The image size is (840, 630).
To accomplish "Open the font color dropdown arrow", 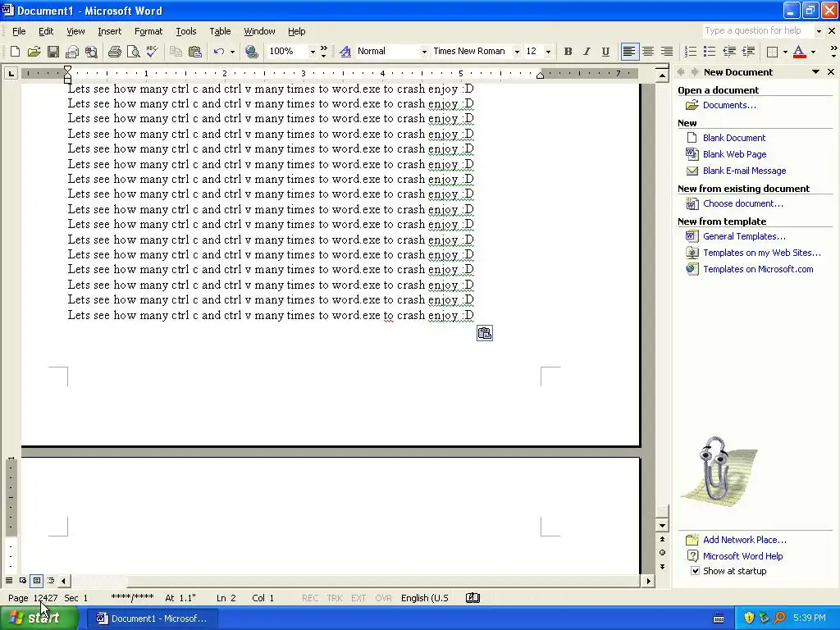I will tap(813, 52).
